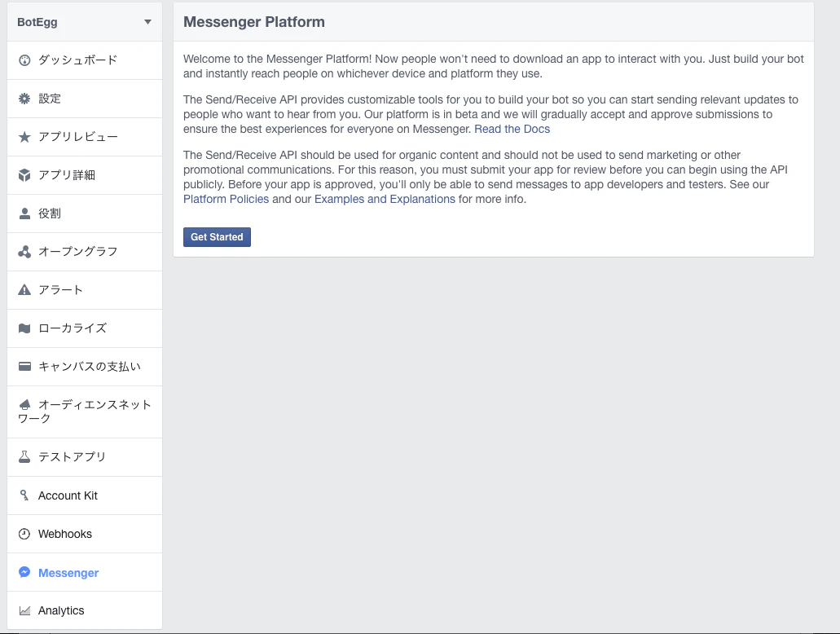This screenshot has height=634, width=840.
Task: Open オープングラフ menu item
Action: pos(85,252)
